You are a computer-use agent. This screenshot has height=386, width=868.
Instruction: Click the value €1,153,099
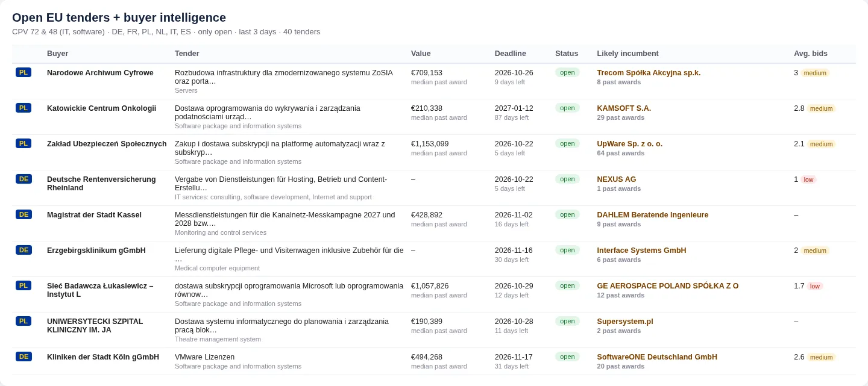coord(430,144)
